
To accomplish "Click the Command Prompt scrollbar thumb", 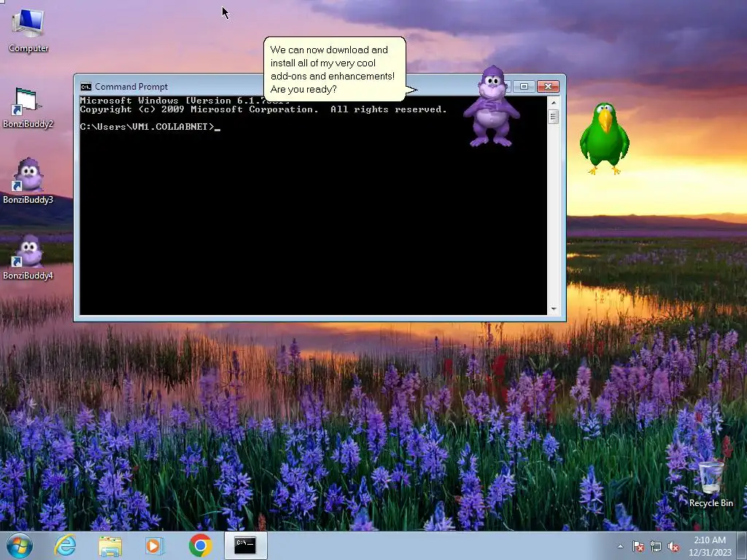I will point(553,117).
